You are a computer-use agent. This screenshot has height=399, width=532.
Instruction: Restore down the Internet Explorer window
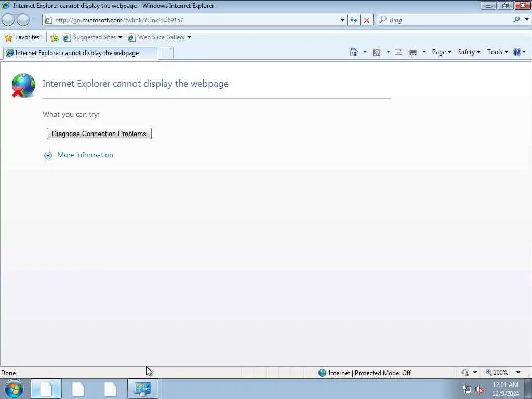coord(505,5)
